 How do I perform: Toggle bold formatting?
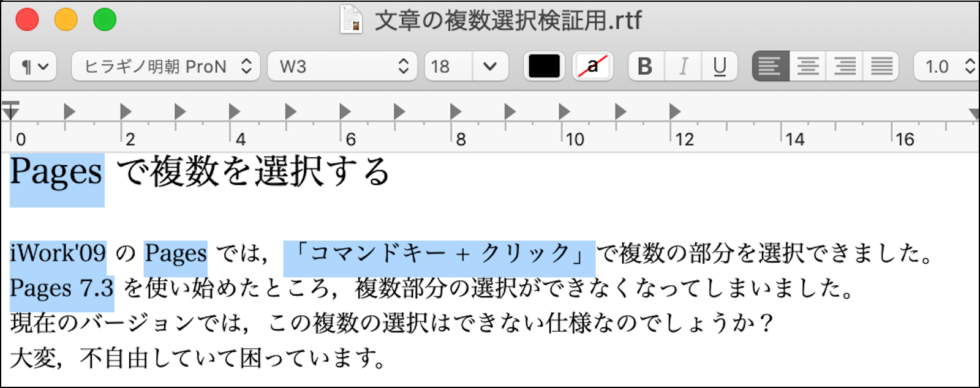click(646, 66)
